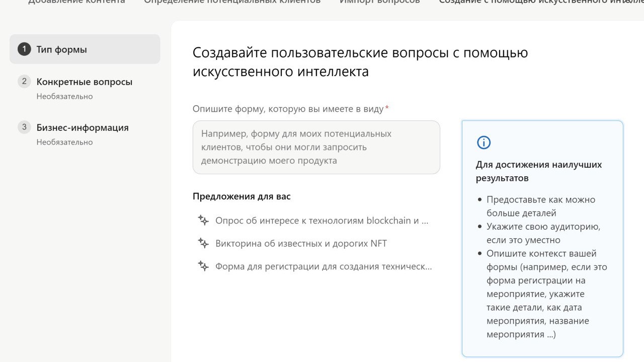Click heading 'Создавайте пользовательские вопросы'

point(360,62)
